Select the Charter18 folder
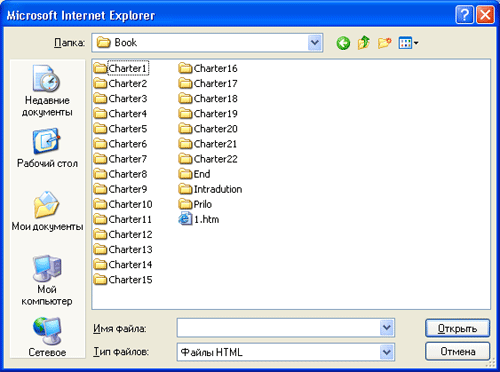This screenshot has width=500, height=372. 208,99
